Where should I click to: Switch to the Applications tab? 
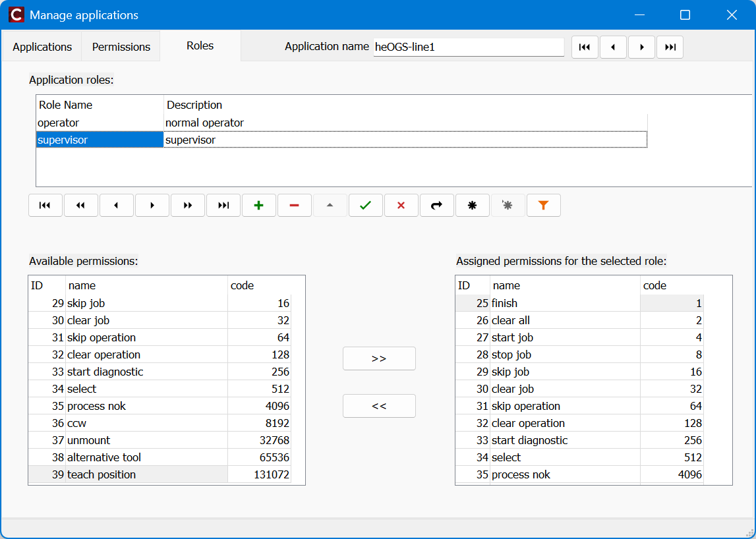[x=42, y=47]
